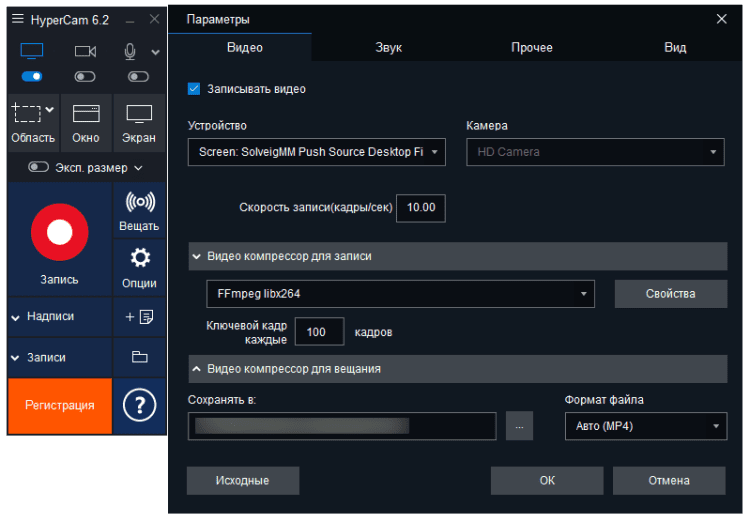This screenshot has width=750, height=522.
Task: Open the Устройство device dropdown
Action: [317, 152]
